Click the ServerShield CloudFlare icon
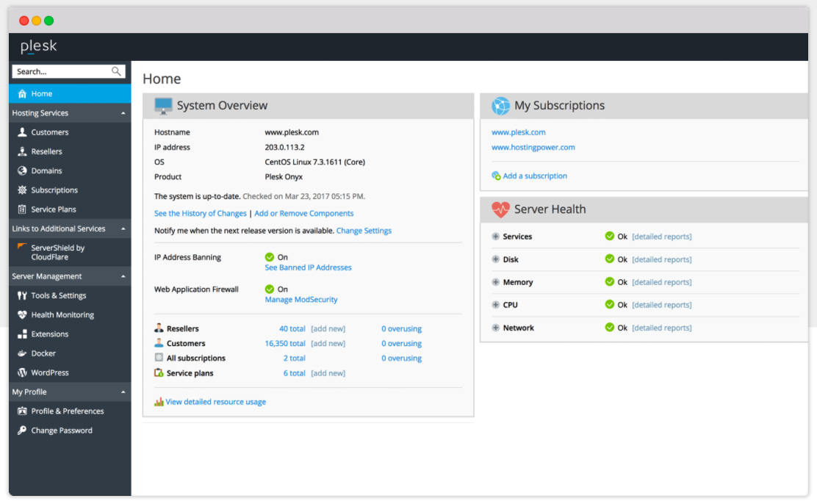This screenshot has width=817, height=504. pyautogui.click(x=22, y=247)
